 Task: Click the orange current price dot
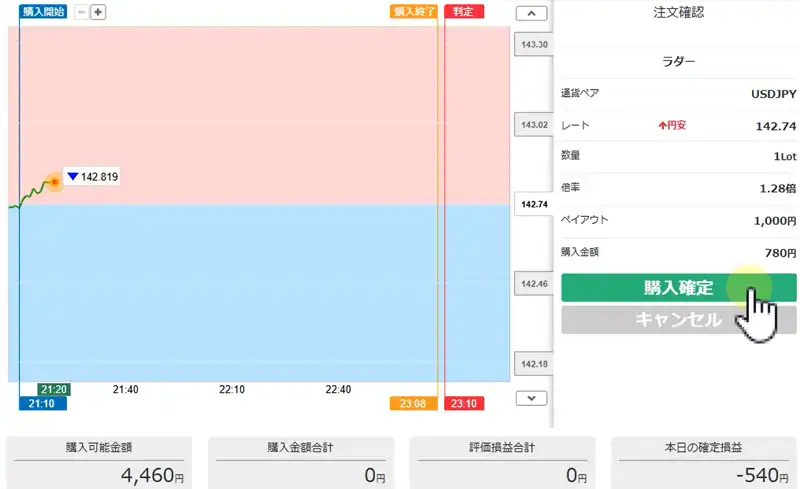click(x=55, y=182)
